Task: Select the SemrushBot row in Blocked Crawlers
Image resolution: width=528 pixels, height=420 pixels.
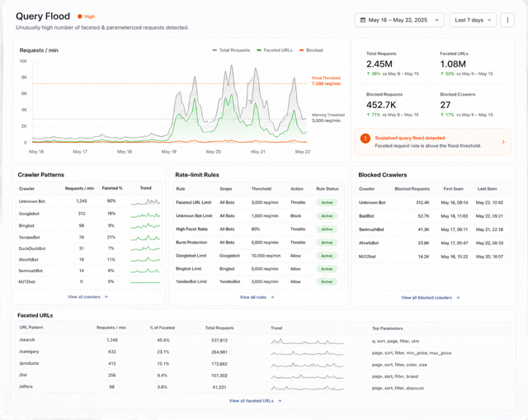Action: click(x=433, y=229)
